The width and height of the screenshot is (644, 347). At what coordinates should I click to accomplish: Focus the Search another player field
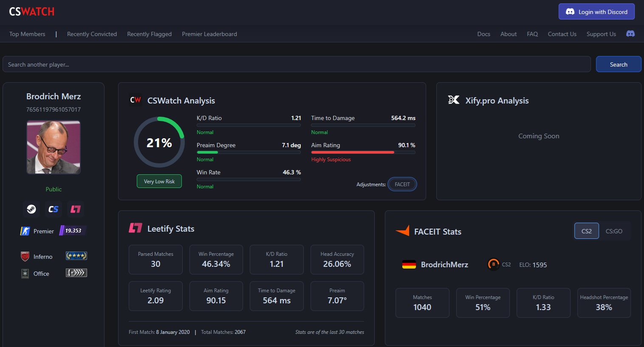(x=297, y=64)
